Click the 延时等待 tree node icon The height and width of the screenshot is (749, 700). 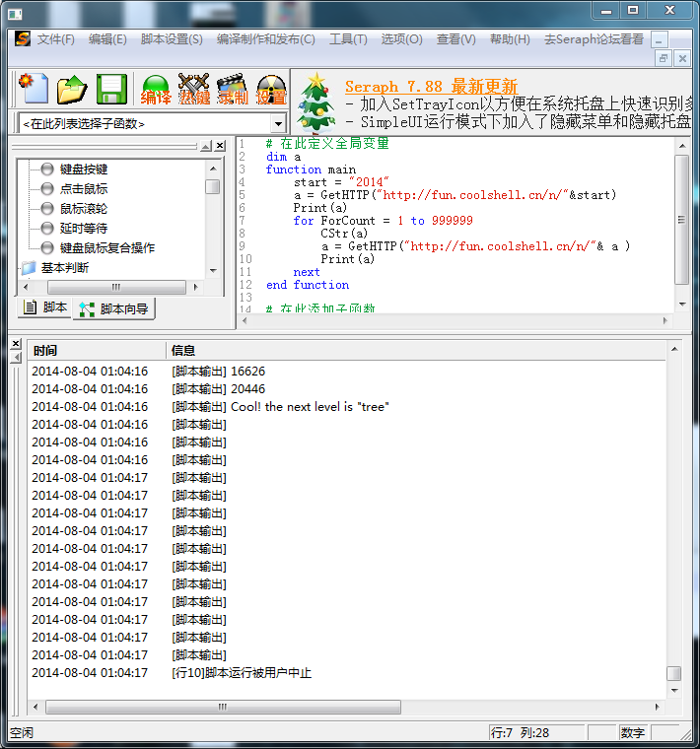pyautogui.click(x=46, y=229)
